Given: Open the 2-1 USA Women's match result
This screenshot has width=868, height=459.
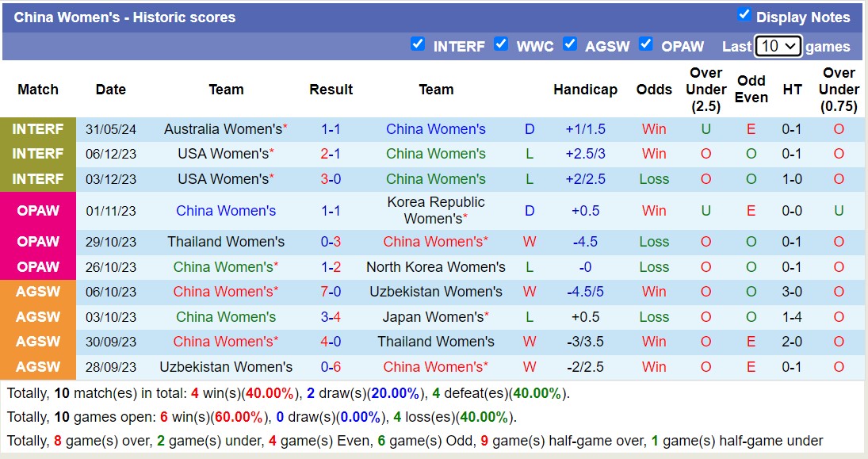Looking at the screenshot, I should (331, 154).
